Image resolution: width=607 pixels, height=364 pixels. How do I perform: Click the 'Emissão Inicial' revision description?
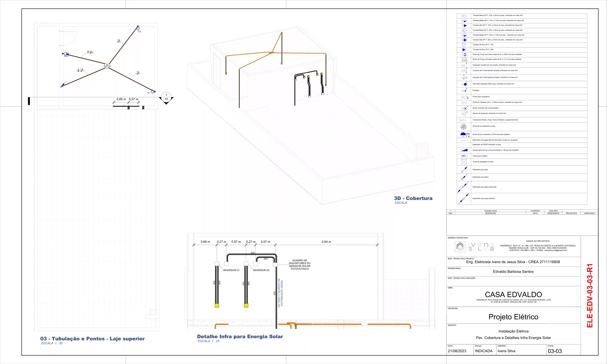[490, 211]
